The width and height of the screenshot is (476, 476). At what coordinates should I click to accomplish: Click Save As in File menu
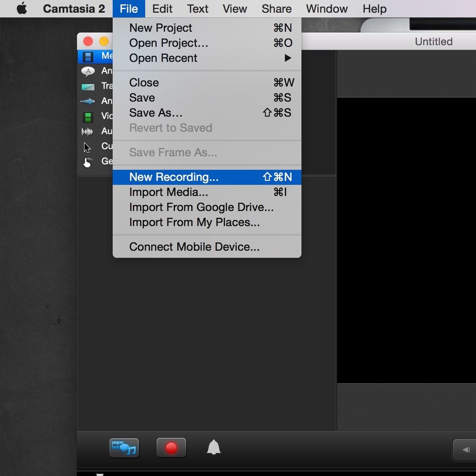(155, 113)
